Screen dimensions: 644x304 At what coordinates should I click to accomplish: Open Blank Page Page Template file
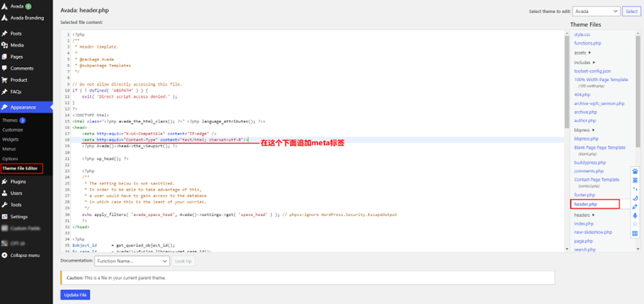(599, 148)
